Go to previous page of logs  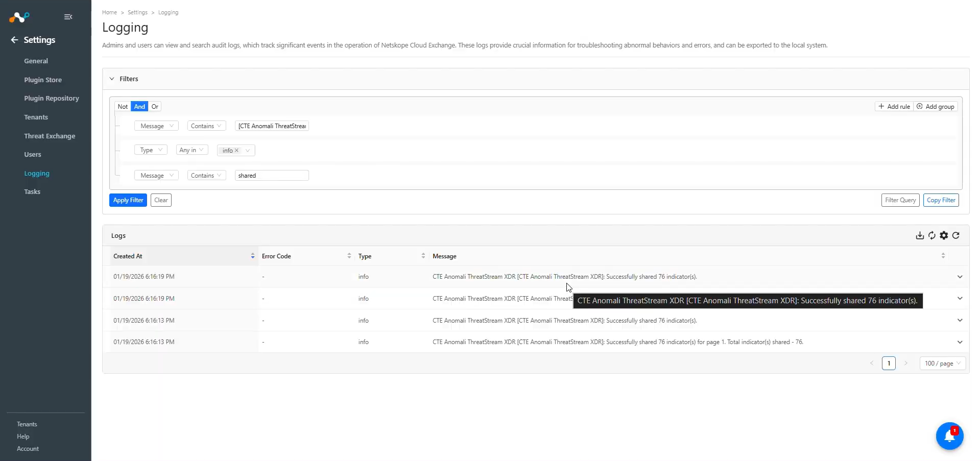872,363
